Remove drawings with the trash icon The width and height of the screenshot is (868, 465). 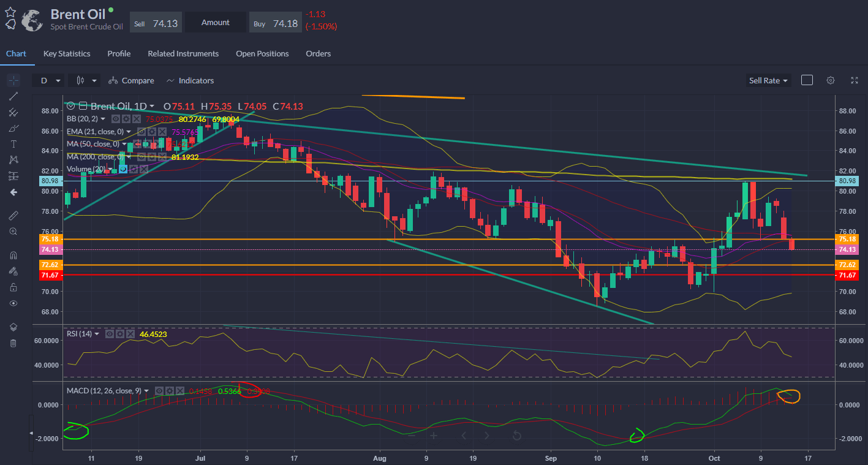13,343
